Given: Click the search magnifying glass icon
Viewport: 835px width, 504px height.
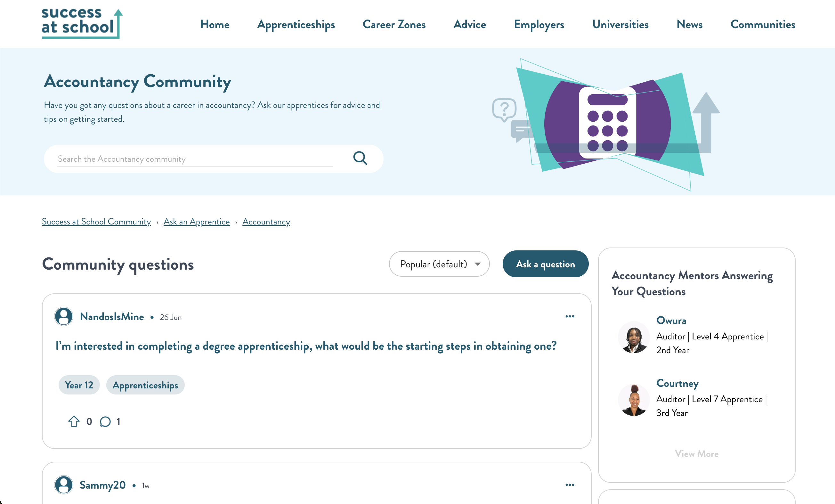Looking at the screenshot, I should [360, 158].
